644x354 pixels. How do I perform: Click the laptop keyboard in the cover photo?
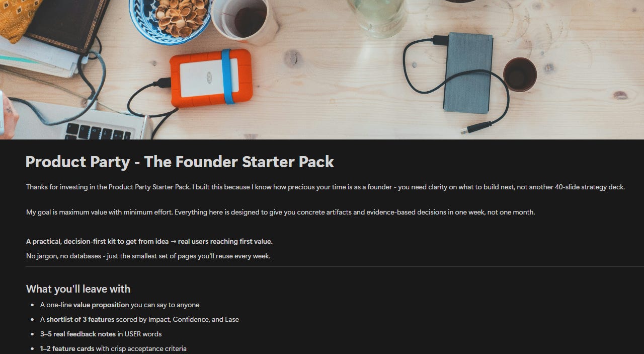click(x=98, y=130)
